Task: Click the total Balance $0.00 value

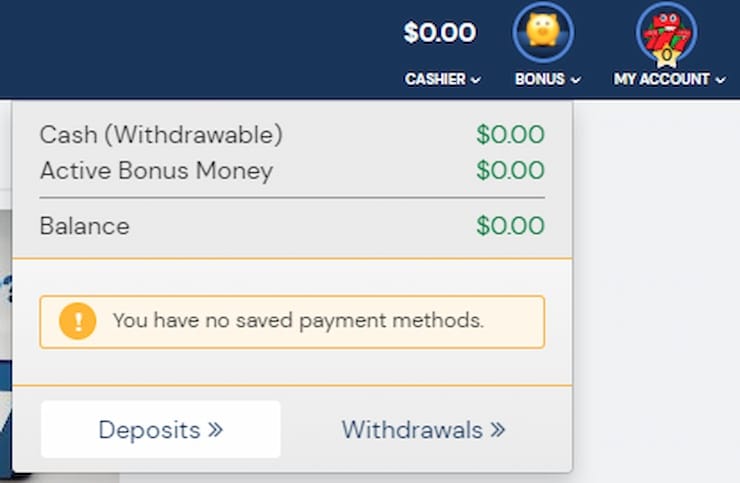Action: pos(510,225)
